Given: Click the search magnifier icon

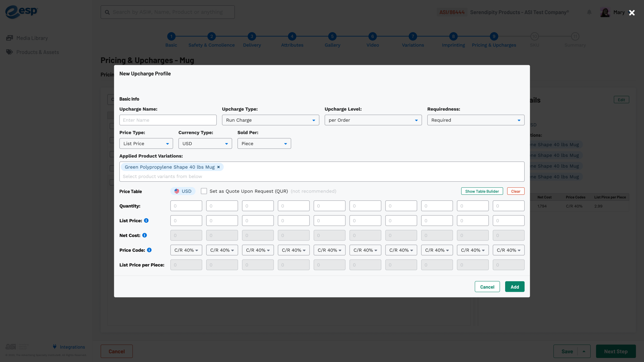Looking at the screenshot, I should [x=107, y=12].
